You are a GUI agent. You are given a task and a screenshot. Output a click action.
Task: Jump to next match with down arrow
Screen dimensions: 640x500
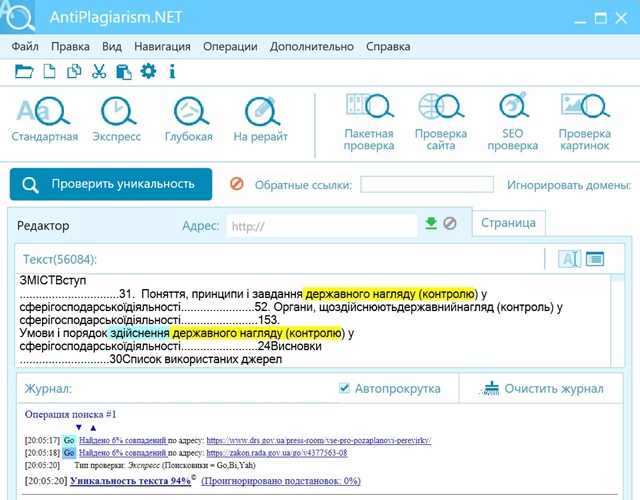pyautogui.click(x=79, y=427)
